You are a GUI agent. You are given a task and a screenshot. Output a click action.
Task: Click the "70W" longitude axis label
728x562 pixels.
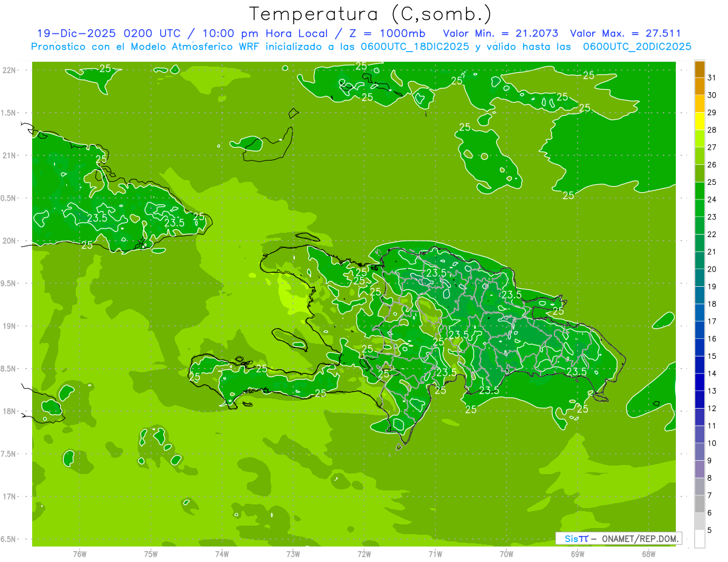click(507, 554)
